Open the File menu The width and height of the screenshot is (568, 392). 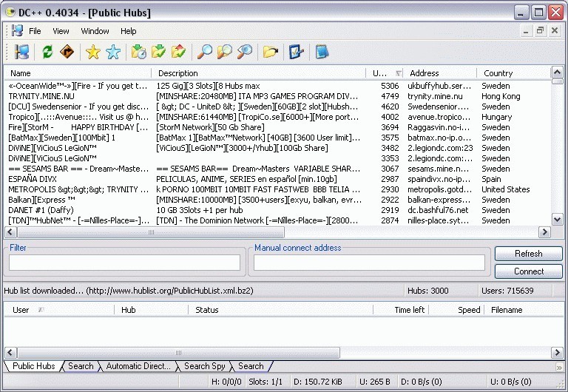click(35, 31)
